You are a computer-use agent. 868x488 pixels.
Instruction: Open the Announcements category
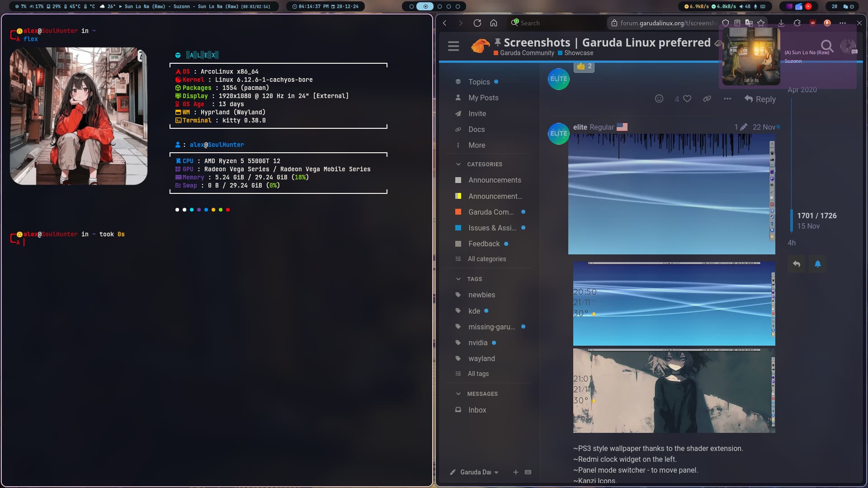pyautogui.click(x=494, y=180)
